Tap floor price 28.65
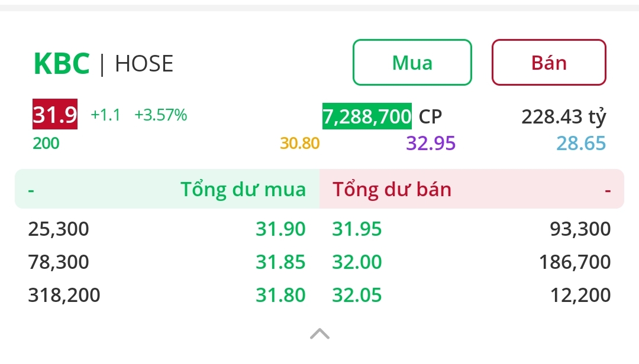 tap(581, 143)
